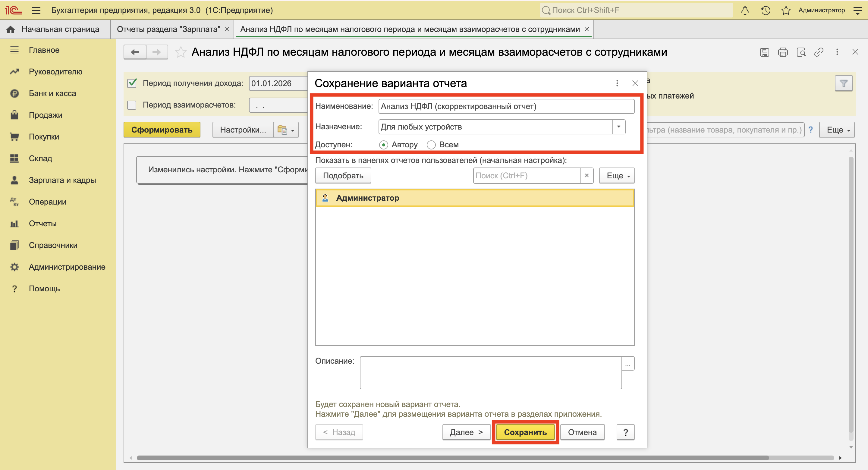Expand the Назначение dropdown arrow

(619, 127)
